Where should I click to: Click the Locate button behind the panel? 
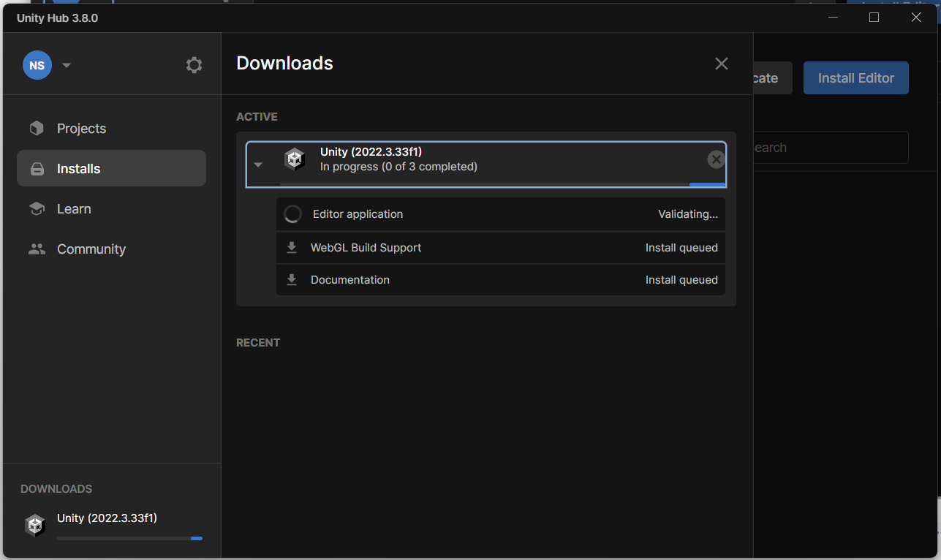[773, 77]
